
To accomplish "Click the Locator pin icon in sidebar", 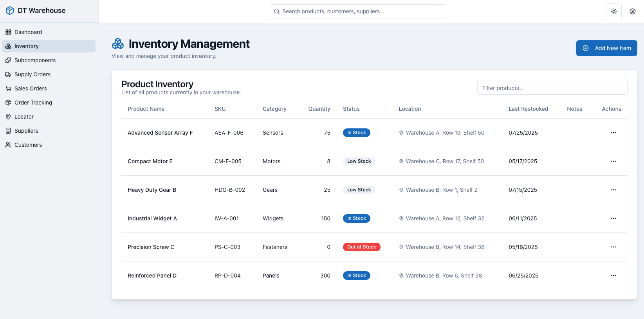I will tap(8, 117).
